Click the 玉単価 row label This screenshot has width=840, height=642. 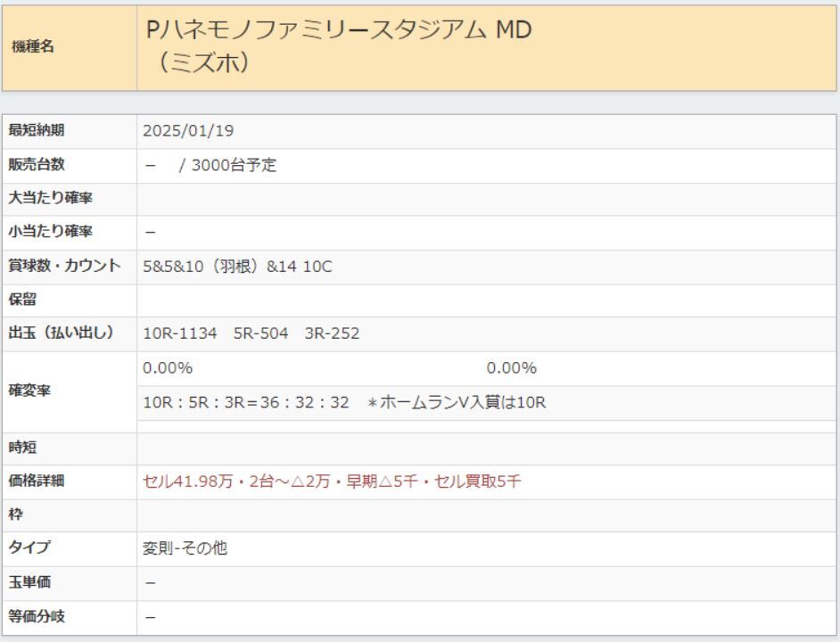(x=29, y=582)
